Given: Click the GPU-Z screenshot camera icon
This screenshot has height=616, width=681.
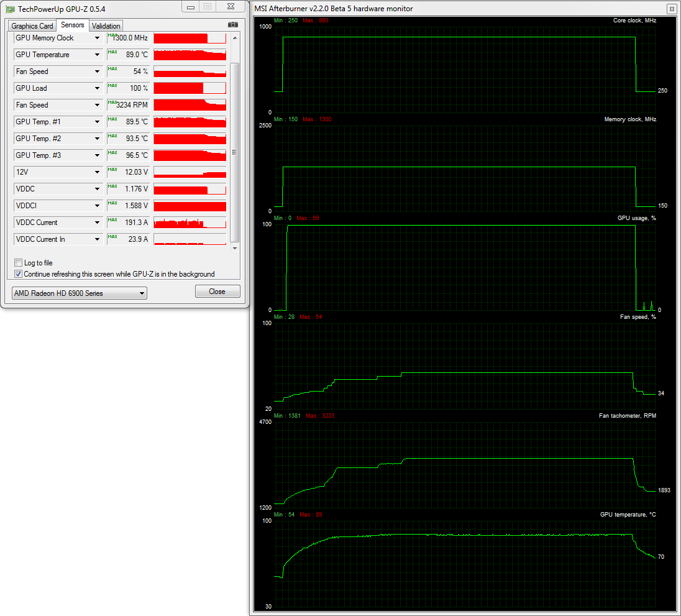Looking at the screenshot, I should [233, 25].
